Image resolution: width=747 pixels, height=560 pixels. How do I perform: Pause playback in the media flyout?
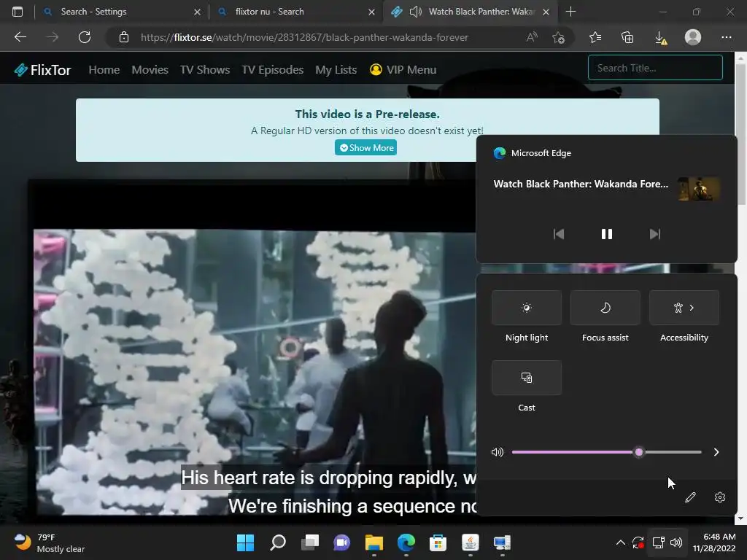coord(606,234)
